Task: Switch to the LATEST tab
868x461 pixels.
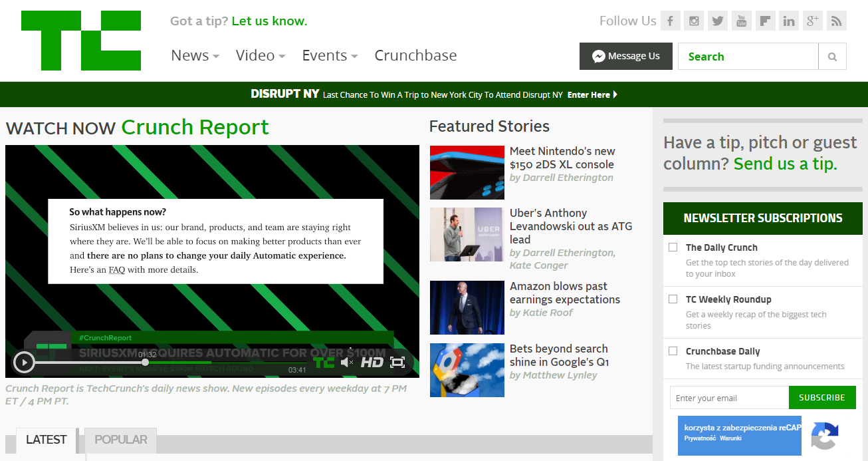Action: [46, 440]
